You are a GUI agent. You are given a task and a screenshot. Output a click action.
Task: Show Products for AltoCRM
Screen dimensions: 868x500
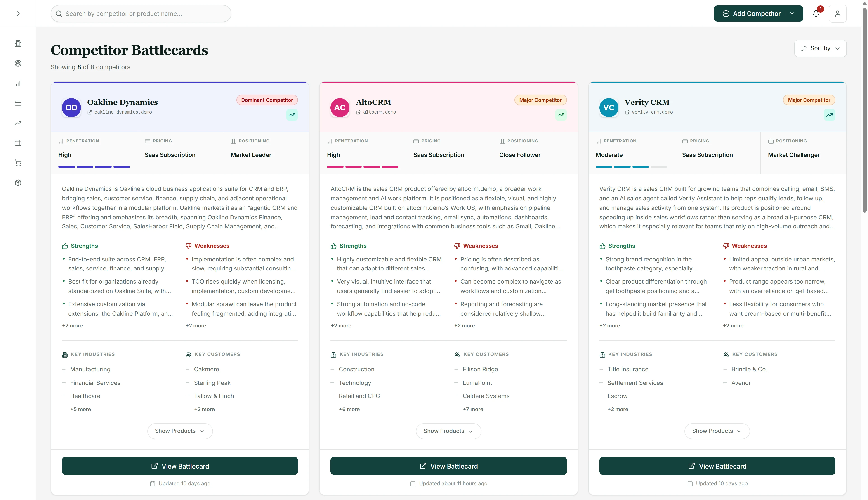[x=448, y=431]
